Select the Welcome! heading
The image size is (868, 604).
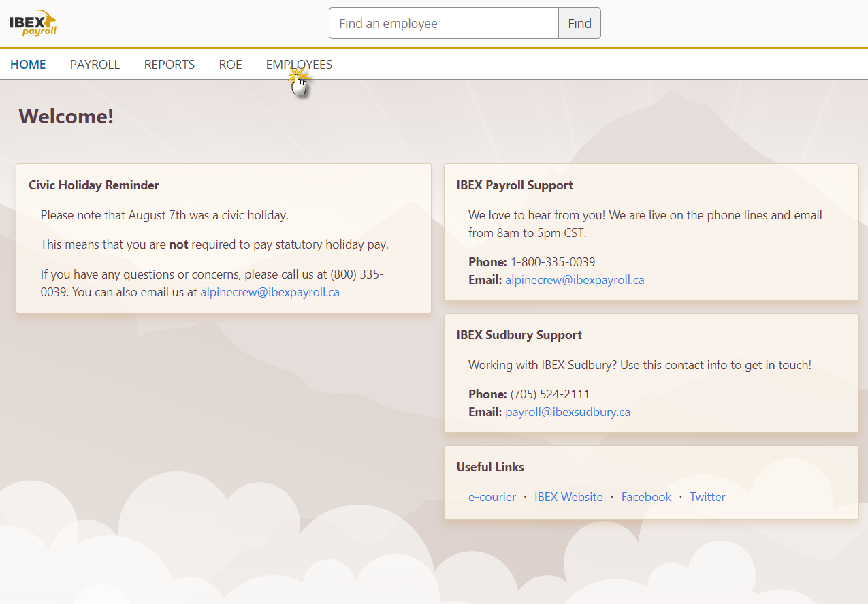click(x=66, y=116)
